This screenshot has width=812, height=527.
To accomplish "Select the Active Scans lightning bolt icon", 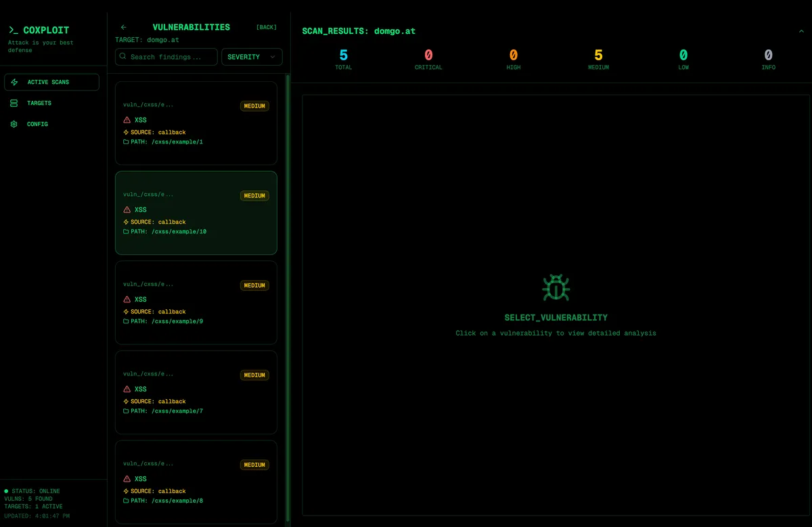I will (x=14, y=82).
